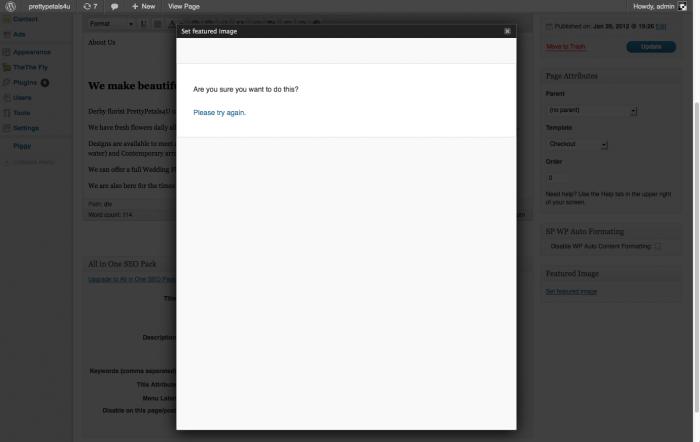Click the Order input field
Screen dimensions: 700x442
556,178
